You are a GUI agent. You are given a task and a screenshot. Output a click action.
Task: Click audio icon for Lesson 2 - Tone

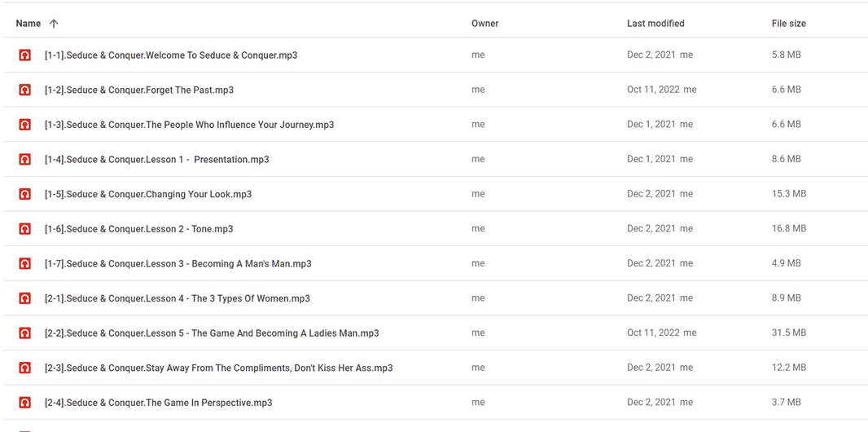(24, 229)
